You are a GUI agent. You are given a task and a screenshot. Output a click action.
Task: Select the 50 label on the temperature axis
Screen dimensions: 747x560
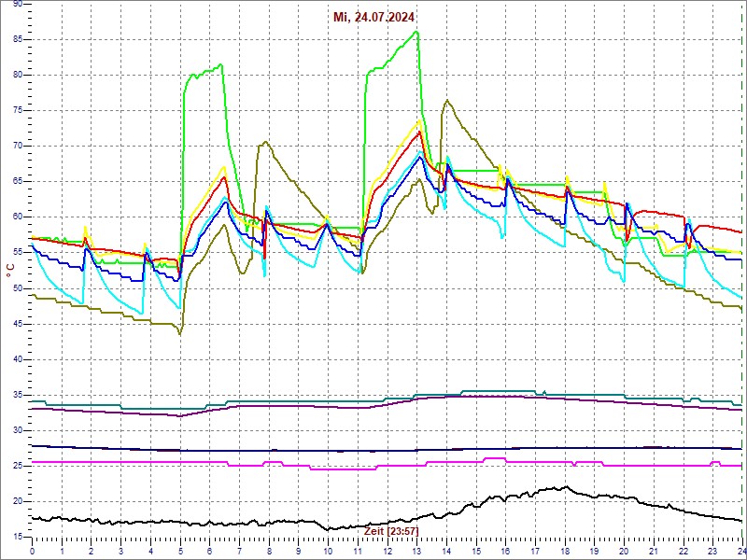(18, 288)
